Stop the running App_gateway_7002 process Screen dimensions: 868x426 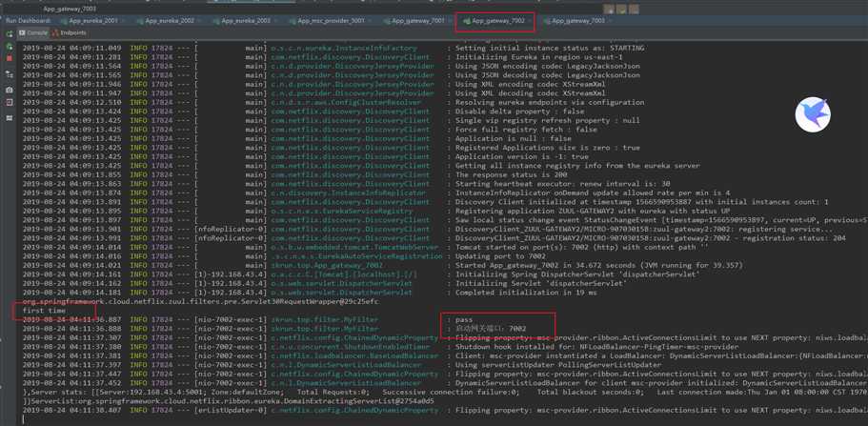pyautogui.click(x=9, y=58)
